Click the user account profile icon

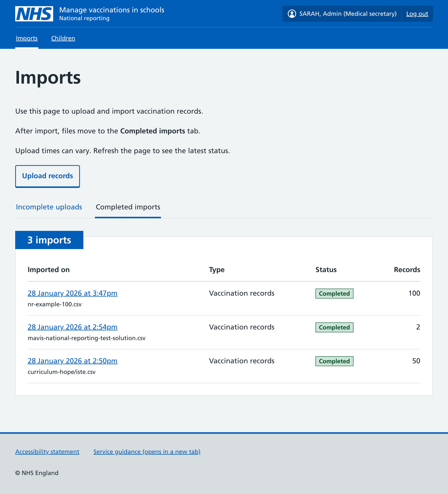tap(292, 14)
